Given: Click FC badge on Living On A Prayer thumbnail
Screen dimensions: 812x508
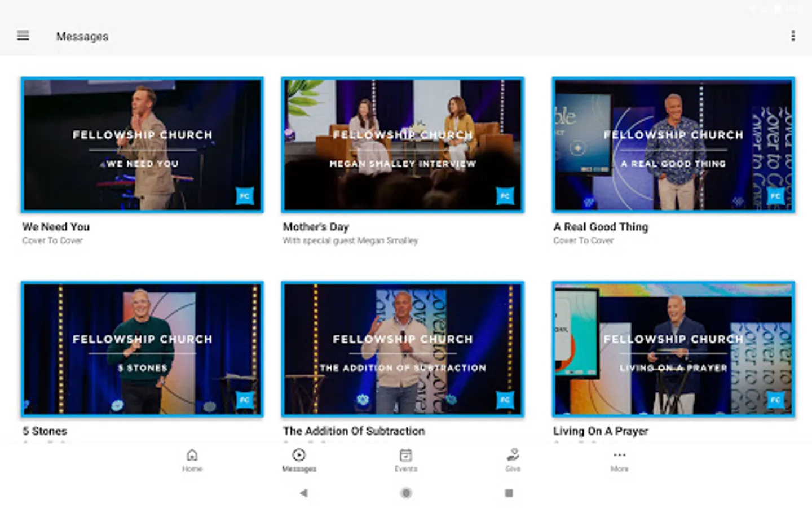Looking at the screenshot, I should pos(775,400).
